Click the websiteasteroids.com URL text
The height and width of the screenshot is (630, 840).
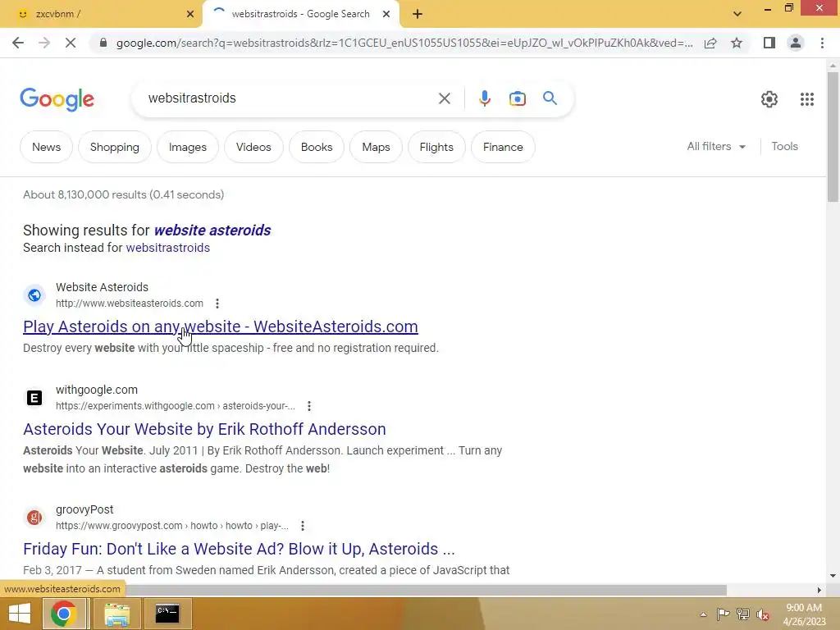pyautogui.click(x=129, y=304)
